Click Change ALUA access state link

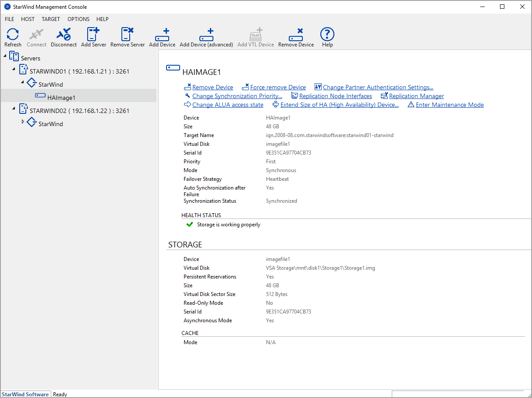(x=228, y=105)
